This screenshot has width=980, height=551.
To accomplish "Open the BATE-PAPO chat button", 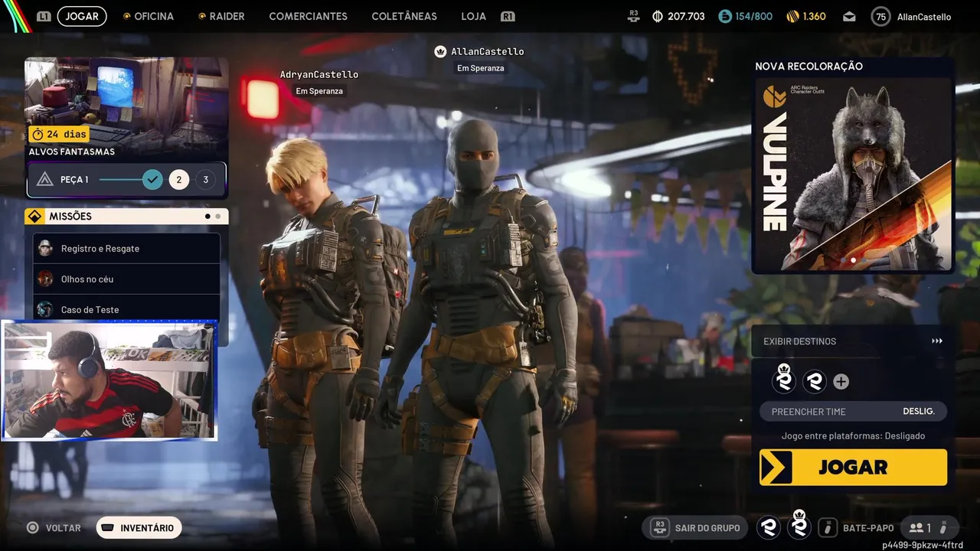I will click(857, 528).
